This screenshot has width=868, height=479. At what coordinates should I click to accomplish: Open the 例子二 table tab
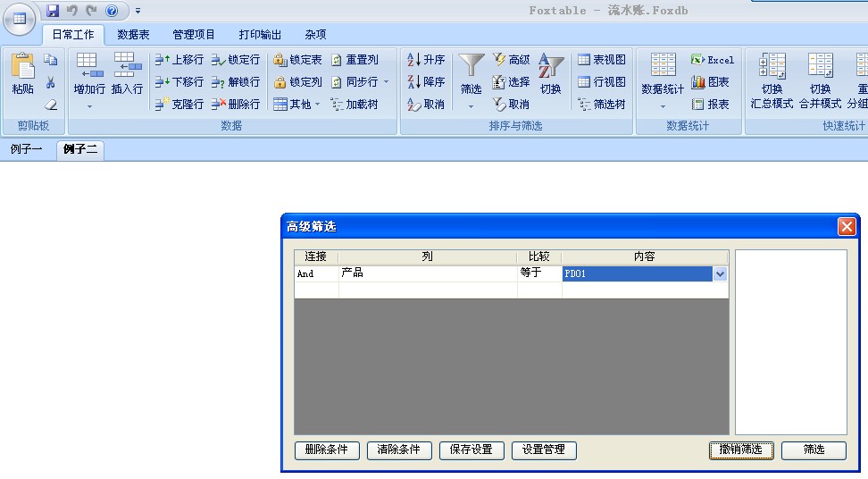pos(80,149)
